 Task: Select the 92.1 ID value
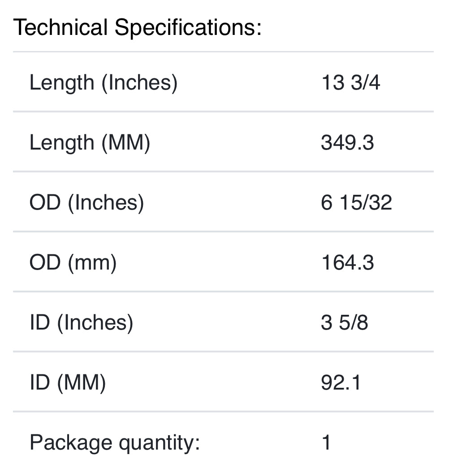(x=341, y=382)
